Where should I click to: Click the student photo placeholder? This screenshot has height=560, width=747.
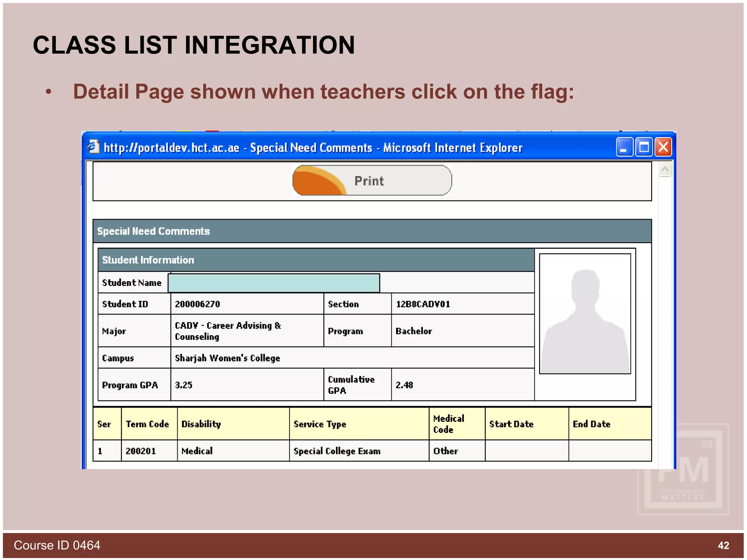pos(585,314)
